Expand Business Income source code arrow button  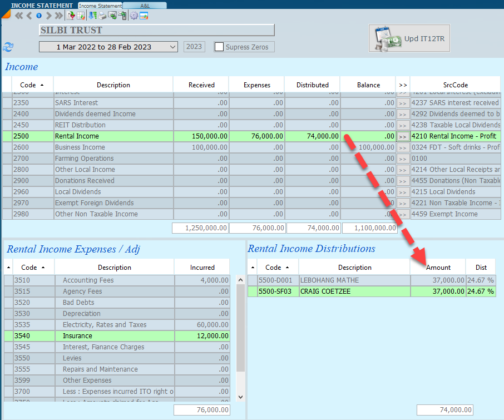coord(403,147)
